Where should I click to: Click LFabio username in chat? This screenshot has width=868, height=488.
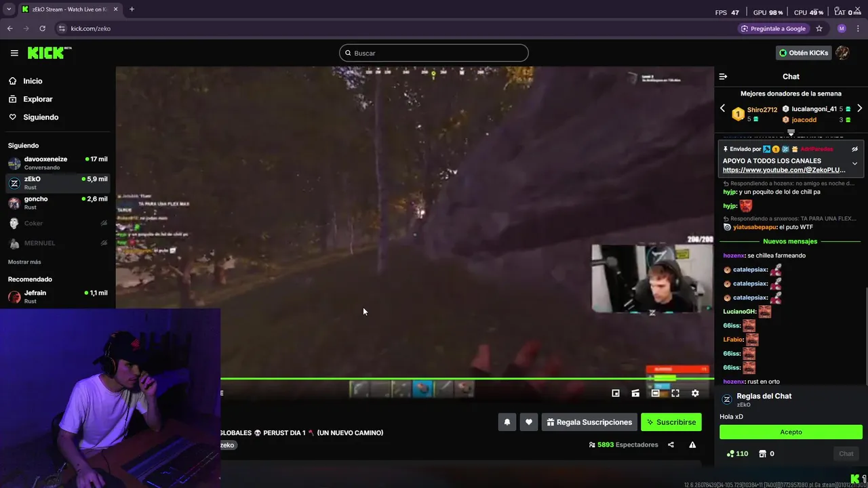coord(733,340)
